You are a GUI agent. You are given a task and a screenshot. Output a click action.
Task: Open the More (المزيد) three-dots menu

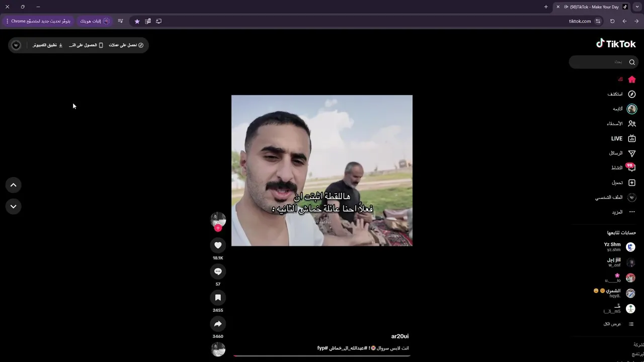(624, 212)
